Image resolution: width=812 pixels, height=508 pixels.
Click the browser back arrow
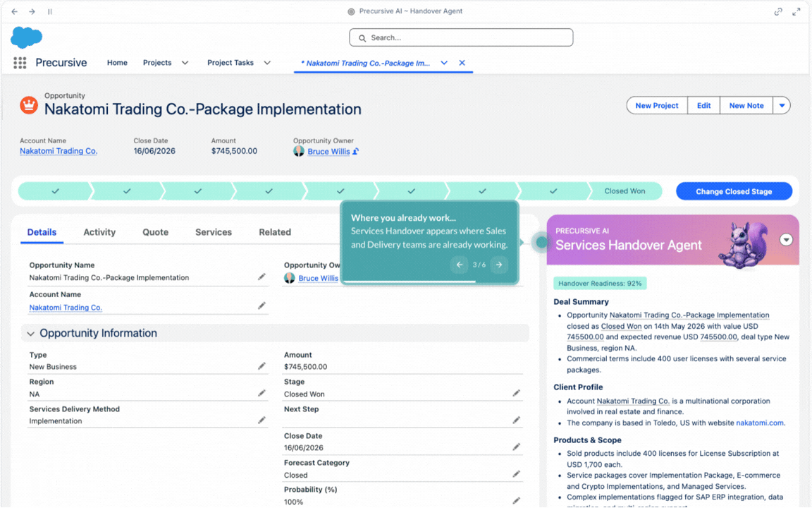(15, 11)
